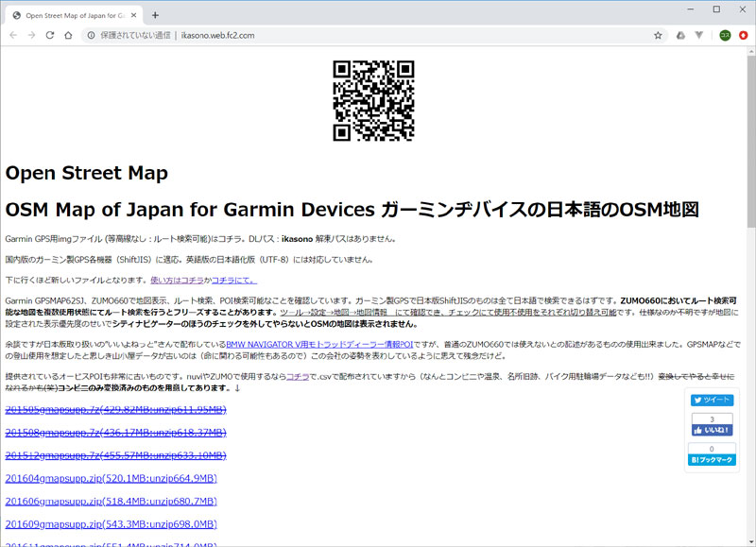Click the address bar URL ikasono.web.fc2.com
The width and height of the screenshot is (756, 547).
click(217, 35)
